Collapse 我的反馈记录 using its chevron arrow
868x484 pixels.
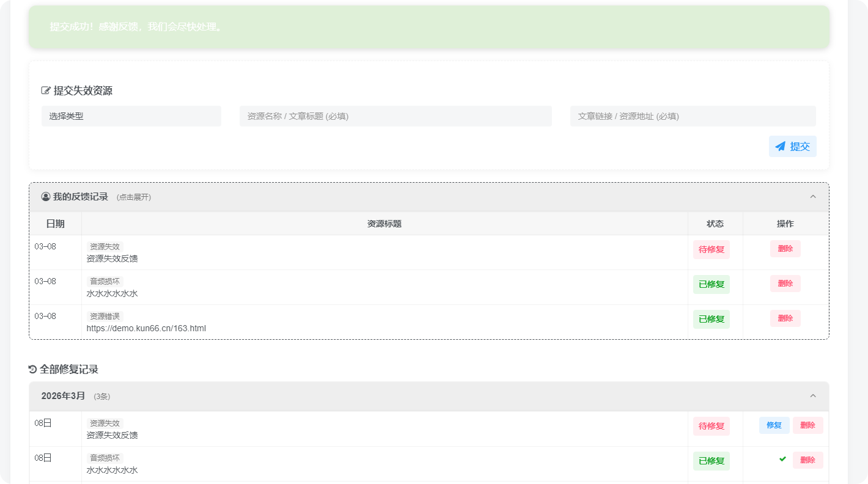coord(813,197)
